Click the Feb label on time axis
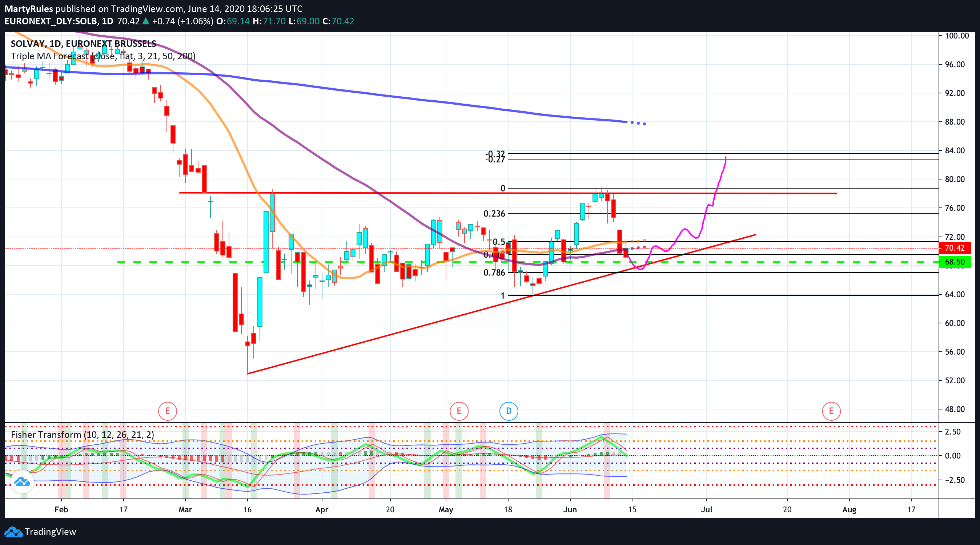980x545 pixels. click(61, 509)
